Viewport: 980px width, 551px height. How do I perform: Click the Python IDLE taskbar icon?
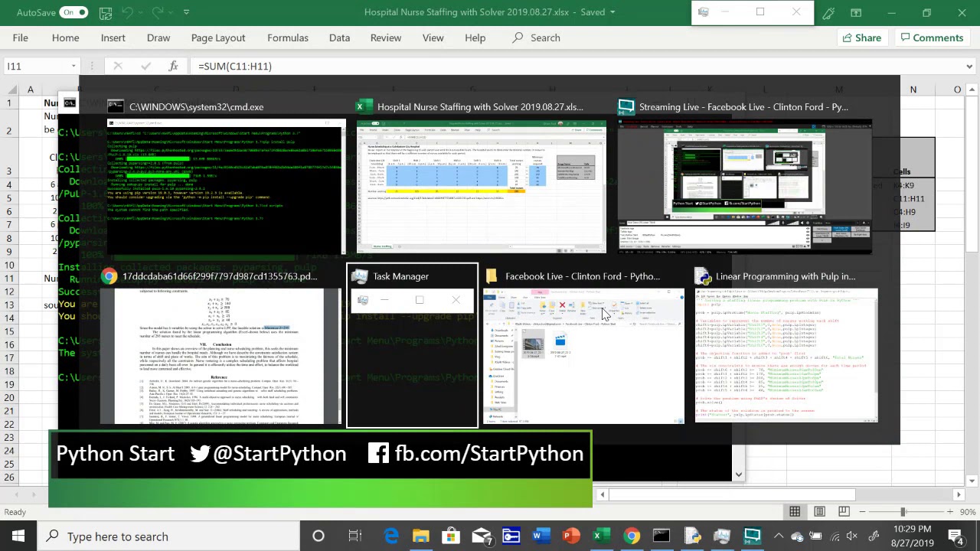(691, 536)
